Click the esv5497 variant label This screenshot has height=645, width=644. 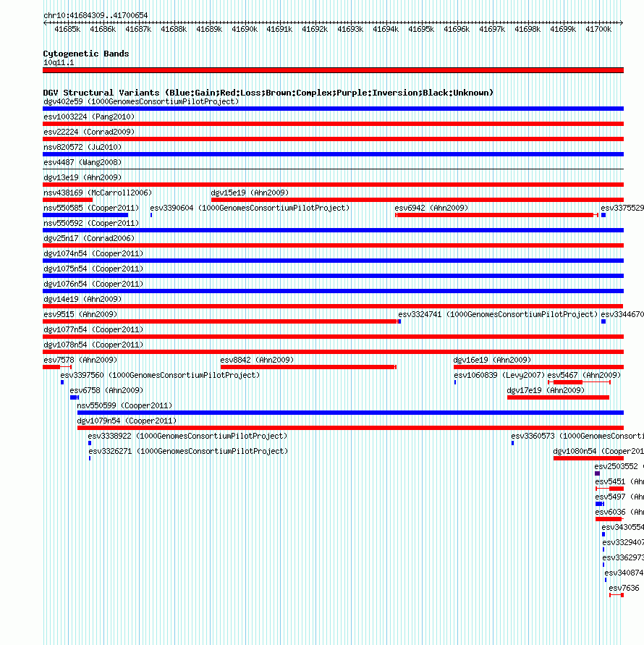point(619,497)
